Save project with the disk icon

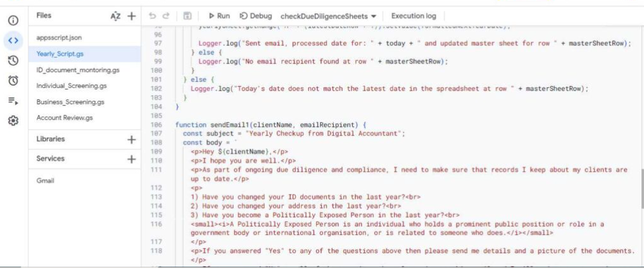tap(187, 16)
